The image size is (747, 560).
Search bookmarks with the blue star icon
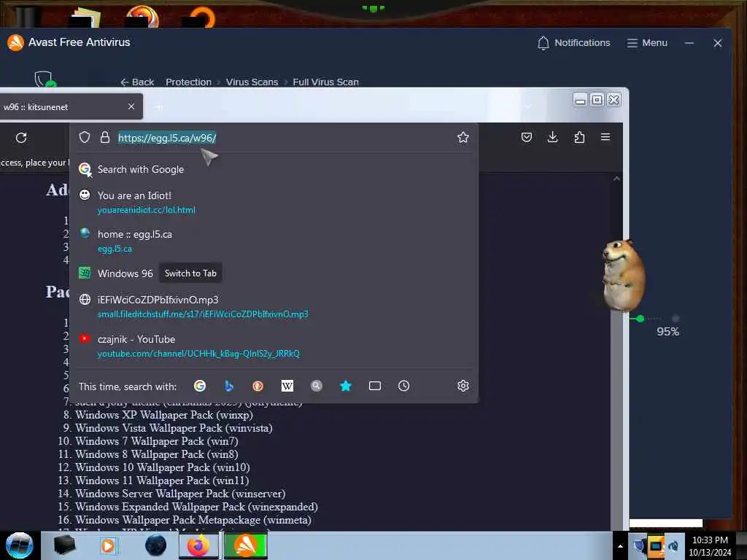346,386
